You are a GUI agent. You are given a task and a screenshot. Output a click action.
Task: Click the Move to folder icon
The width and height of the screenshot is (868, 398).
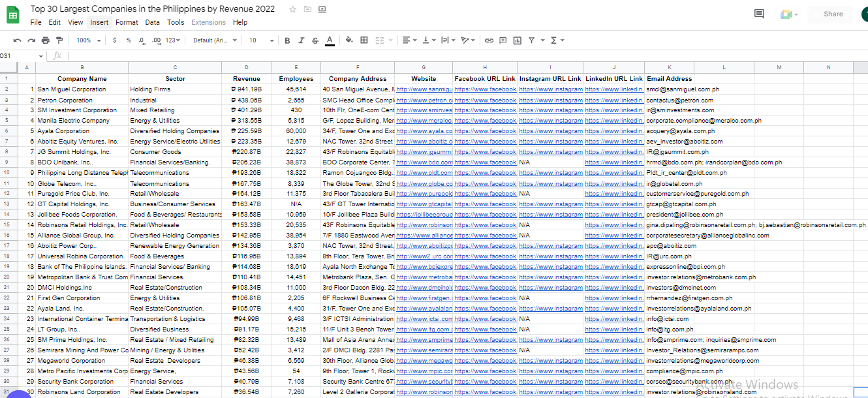(307, 9)
